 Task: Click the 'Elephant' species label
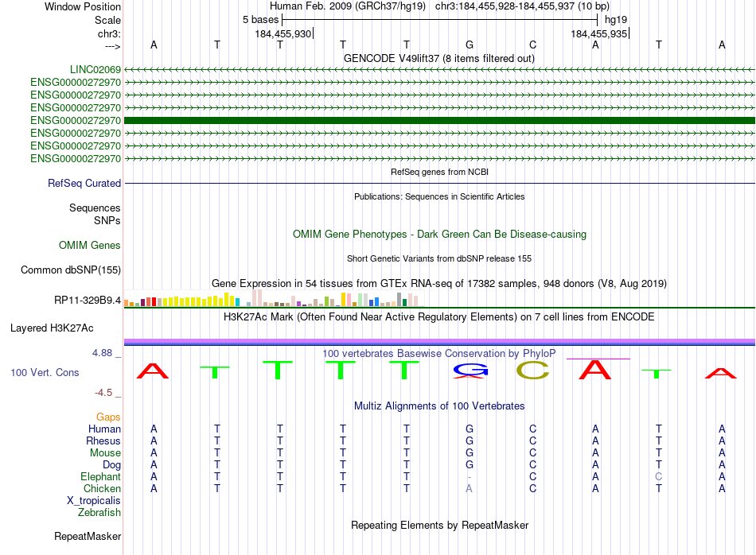coord(100,476)
